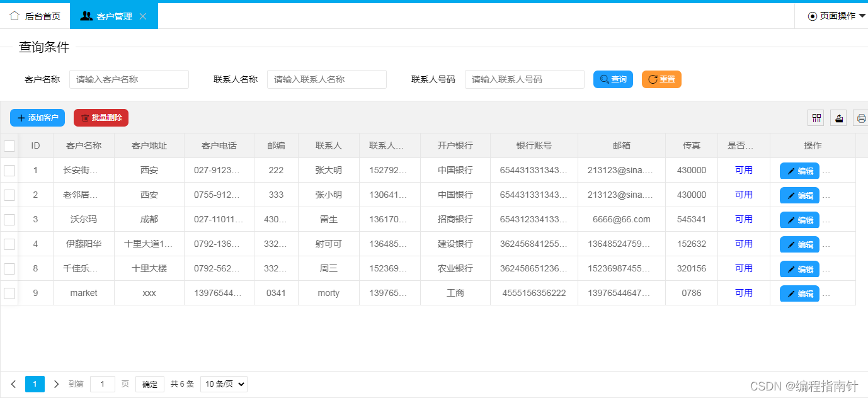Expand hidden actions ellipsis in row ID 4
This screenshot has width=868, height=398.
[826, 244]
